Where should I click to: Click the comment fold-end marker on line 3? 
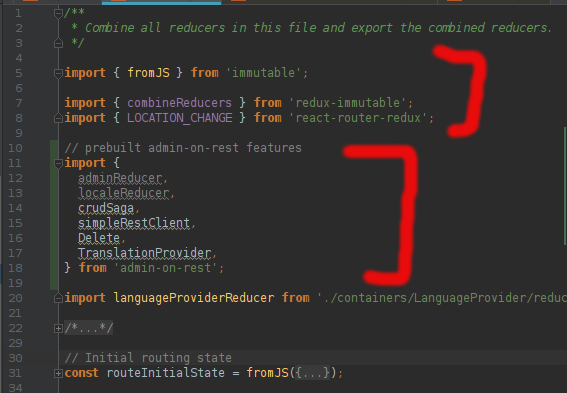(x=58, y=43)
